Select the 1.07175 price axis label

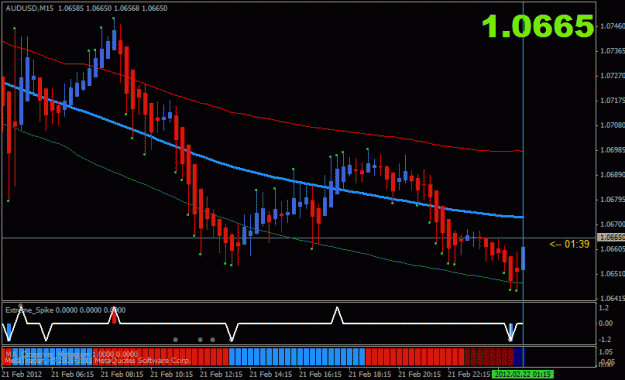[612, 100]
